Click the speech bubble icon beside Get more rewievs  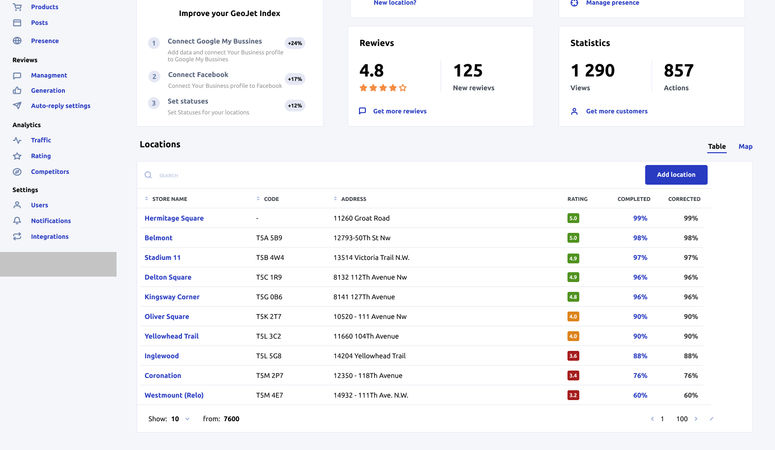[362, 111]
